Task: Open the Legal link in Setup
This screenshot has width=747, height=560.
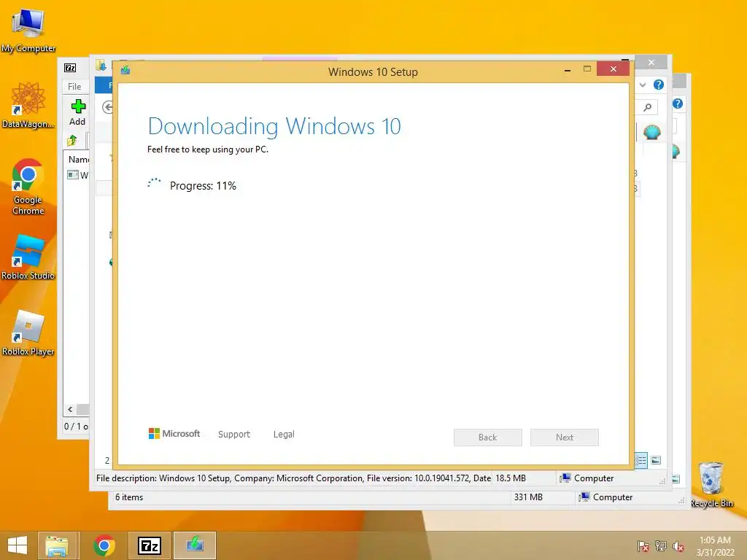Action: (x=284, y=435)
